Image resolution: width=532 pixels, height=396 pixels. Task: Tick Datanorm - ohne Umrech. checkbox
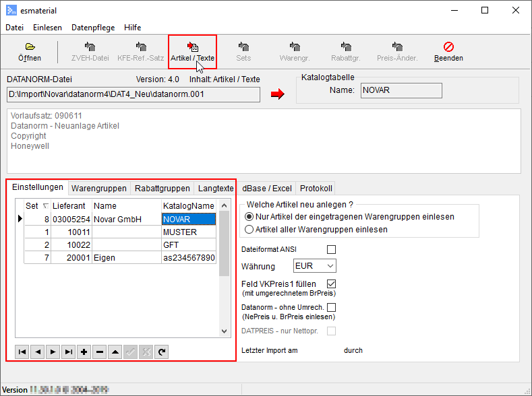tap(331, 308)
